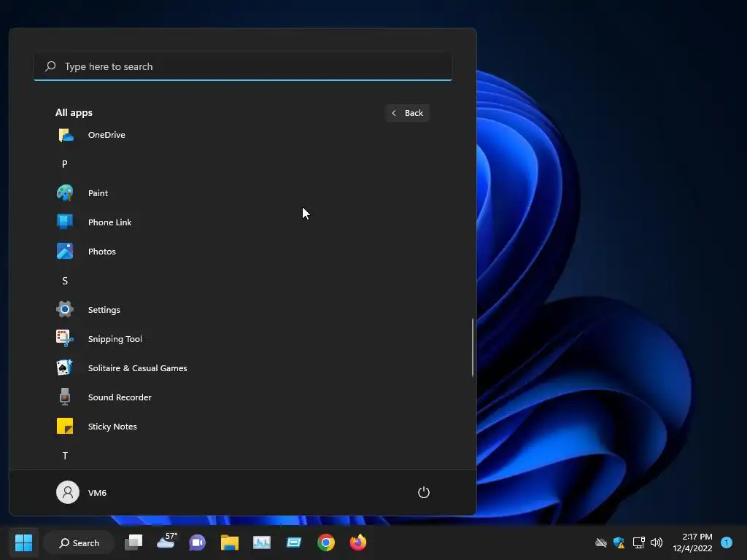This screenshot has height=560, width=747.
Task: Open Firefox from the taskbar
Action: [x=357, y=542]
